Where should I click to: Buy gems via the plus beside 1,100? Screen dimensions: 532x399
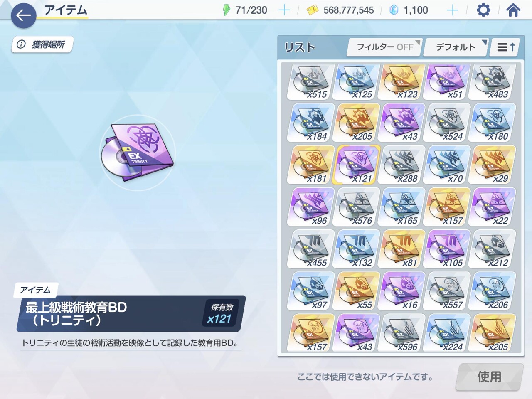(452, 10)
